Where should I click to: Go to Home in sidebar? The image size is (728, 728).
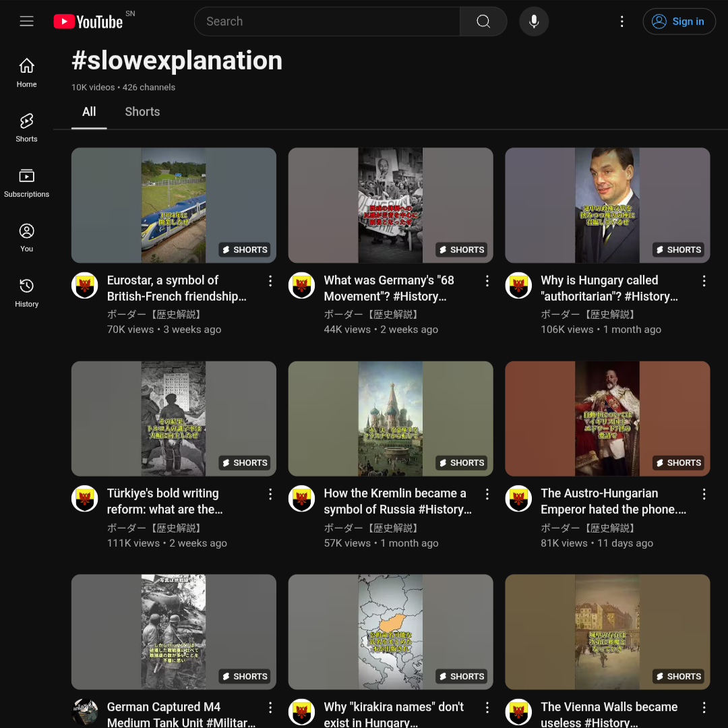tap(26, 73)
